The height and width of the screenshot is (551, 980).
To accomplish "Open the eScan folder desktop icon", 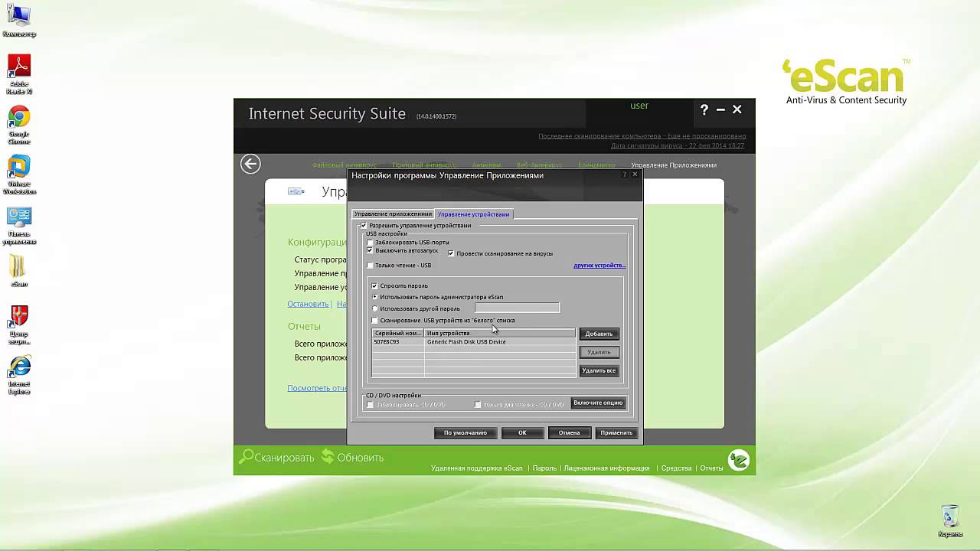I will pyautogui.click(x=19, y=271).
